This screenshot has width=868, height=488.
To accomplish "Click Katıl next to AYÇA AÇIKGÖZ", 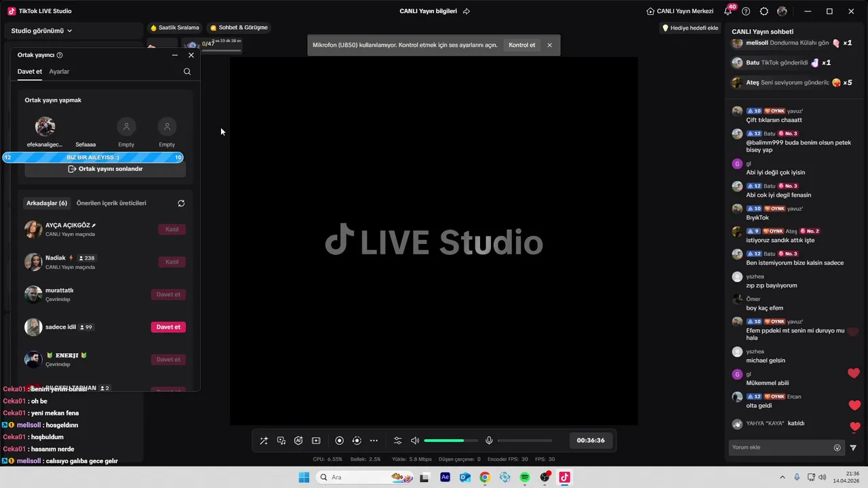I will [172, 229].
